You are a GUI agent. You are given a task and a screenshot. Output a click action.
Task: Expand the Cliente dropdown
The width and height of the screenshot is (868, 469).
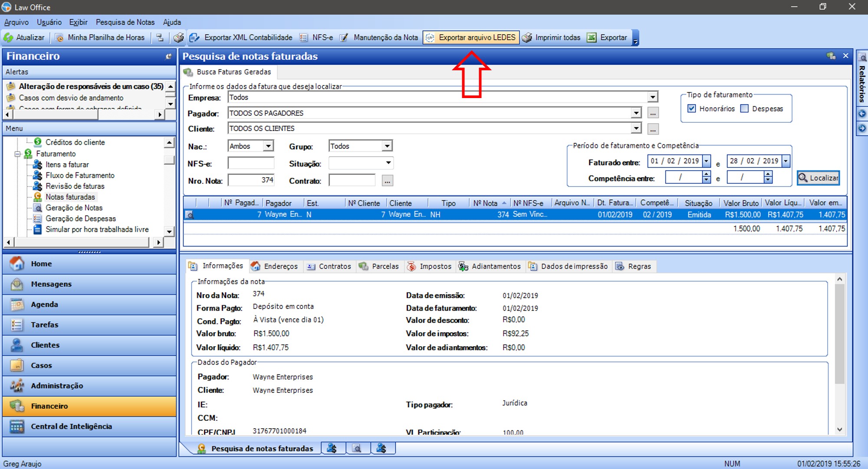[x=636, y=128]
